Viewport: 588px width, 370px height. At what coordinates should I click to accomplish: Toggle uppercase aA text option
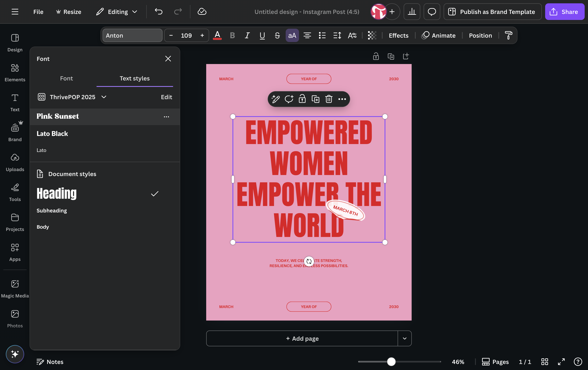click(292, 36)
